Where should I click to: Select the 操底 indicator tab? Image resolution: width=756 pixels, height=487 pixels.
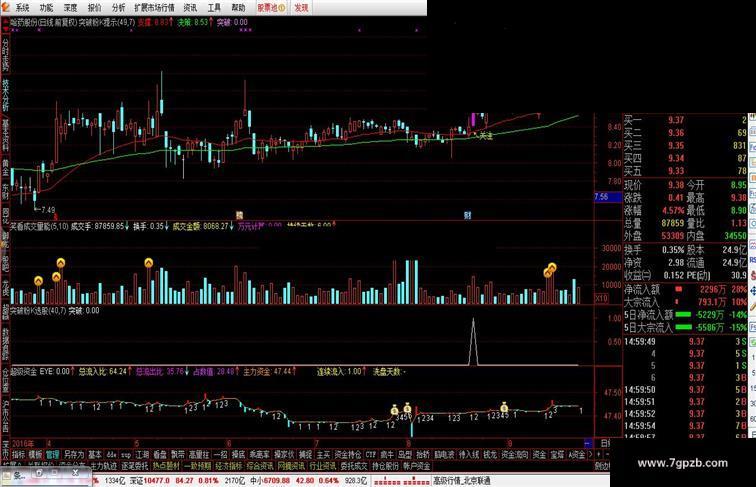click(238, 455)
